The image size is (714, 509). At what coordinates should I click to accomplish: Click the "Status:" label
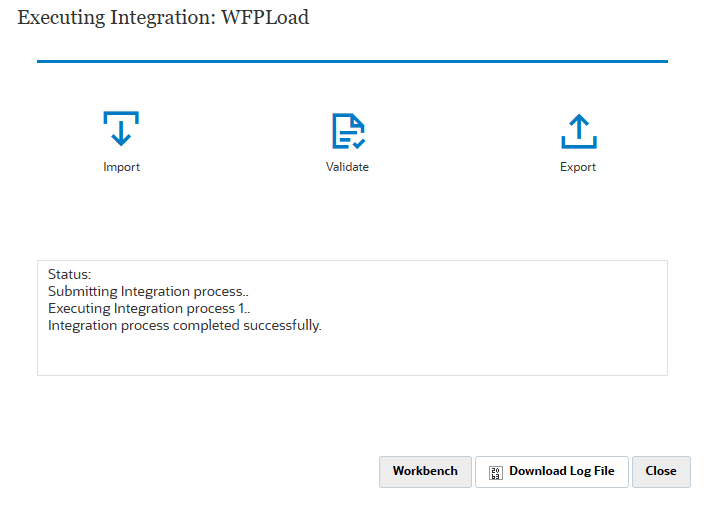click(69, 274)
